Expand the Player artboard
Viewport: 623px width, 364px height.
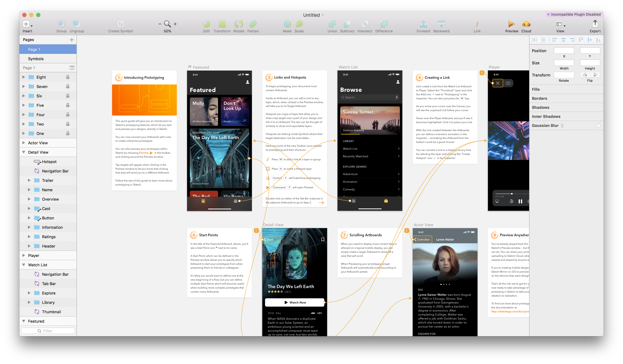click(24, 255)
